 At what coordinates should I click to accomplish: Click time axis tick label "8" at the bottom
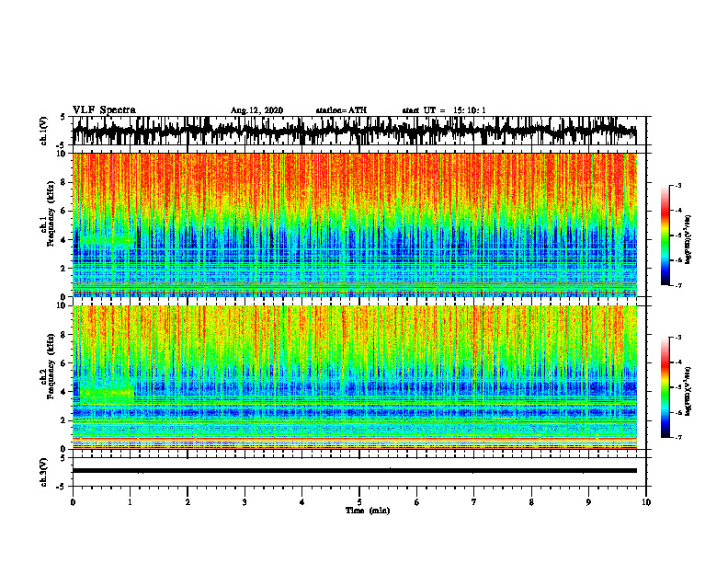531,502
